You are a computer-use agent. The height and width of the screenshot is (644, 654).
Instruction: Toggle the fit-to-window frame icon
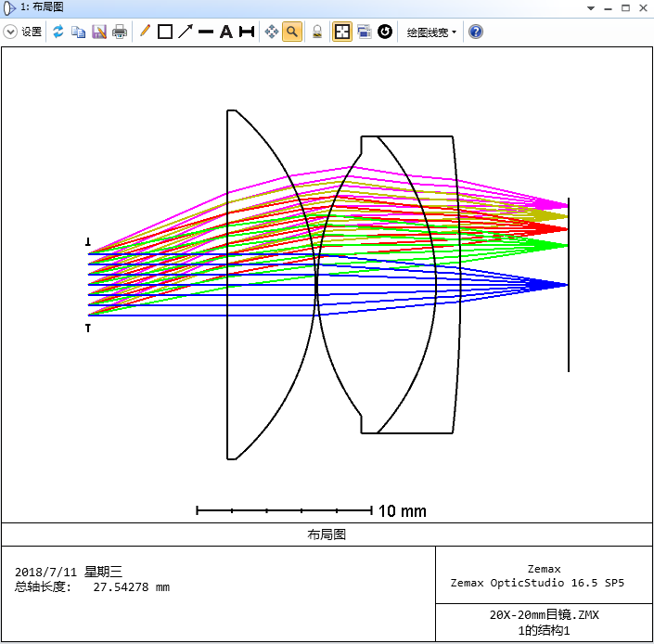coord(342,32)
